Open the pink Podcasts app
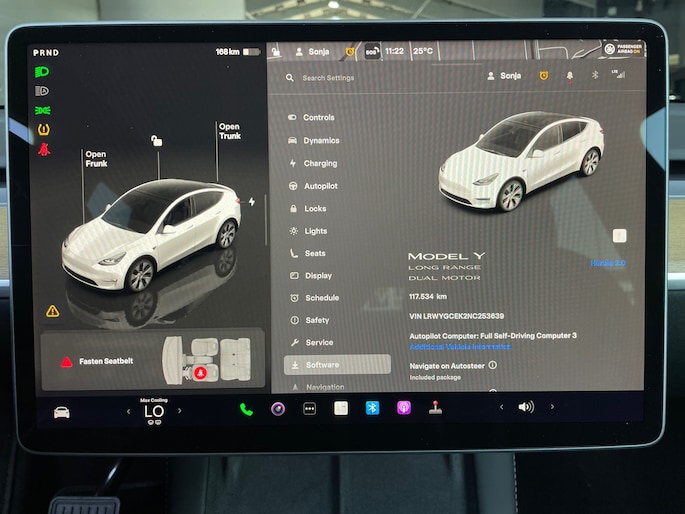The width and height of the screenshot is (685, 514). pos(404,408)
